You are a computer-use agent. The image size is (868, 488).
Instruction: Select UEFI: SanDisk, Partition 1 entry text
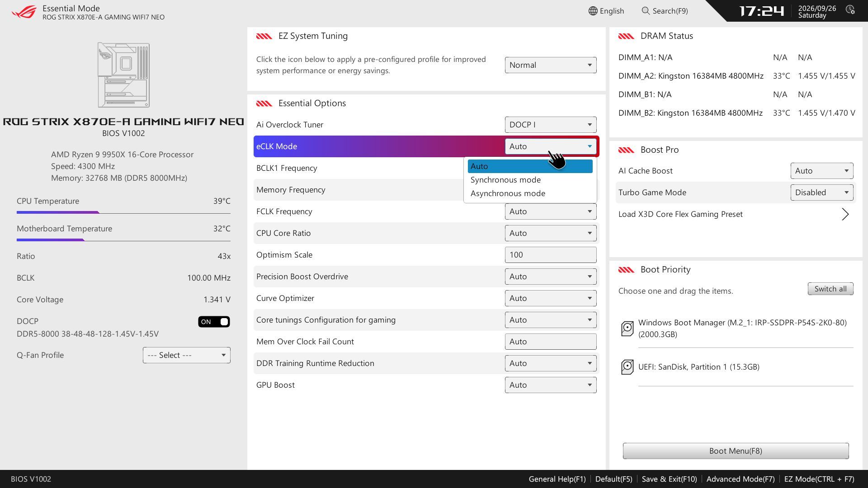[x=699, y=367]
